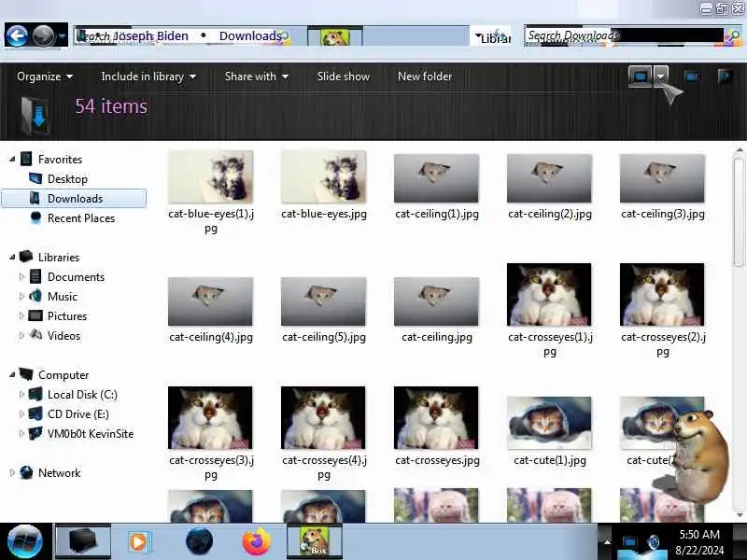The image size is (747, 560).
Task: Launch Windows Media Player from taskbar
Action: tap(138, 542)
